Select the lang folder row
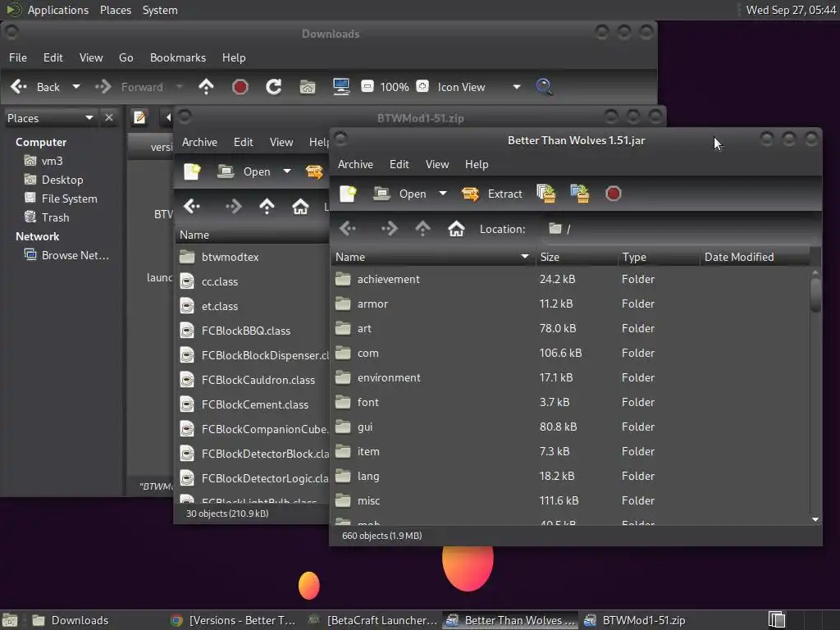840x630 pixels. coord(571,477)
